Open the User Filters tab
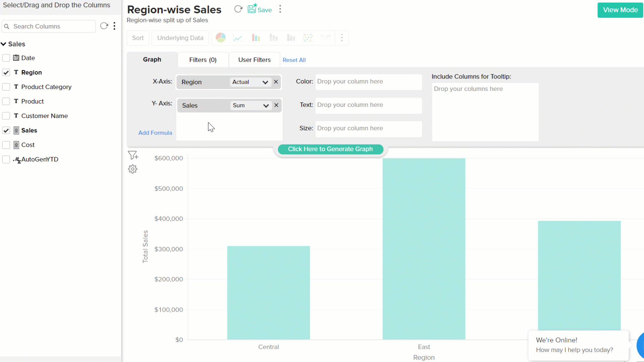This screenshot has width=644, height=362. [x=254, y=60]
